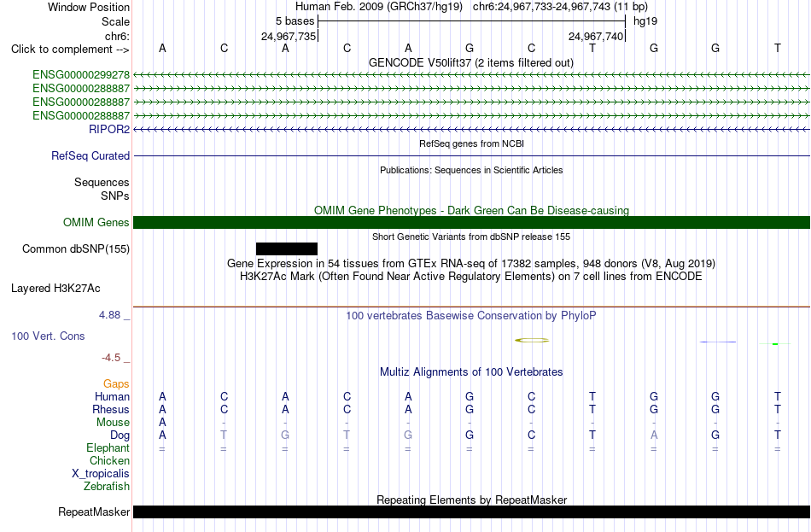Select the Rhesus species label
This screenshot has width=811, height=532.
[111, 409]
